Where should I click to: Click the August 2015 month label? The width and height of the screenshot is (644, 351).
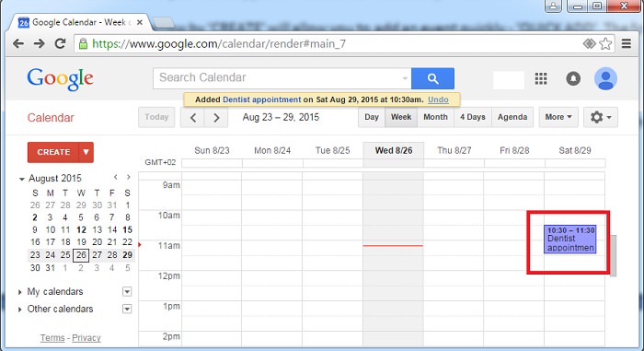(55, 178)
